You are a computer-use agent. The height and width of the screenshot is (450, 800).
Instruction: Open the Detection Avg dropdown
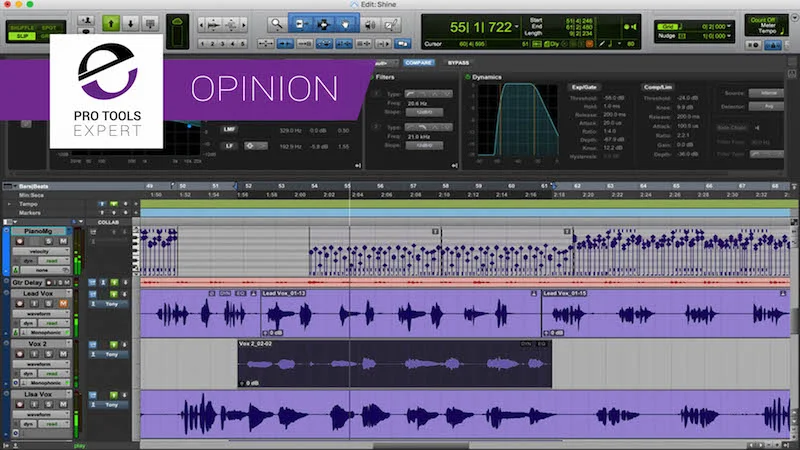tap(766, 106)
